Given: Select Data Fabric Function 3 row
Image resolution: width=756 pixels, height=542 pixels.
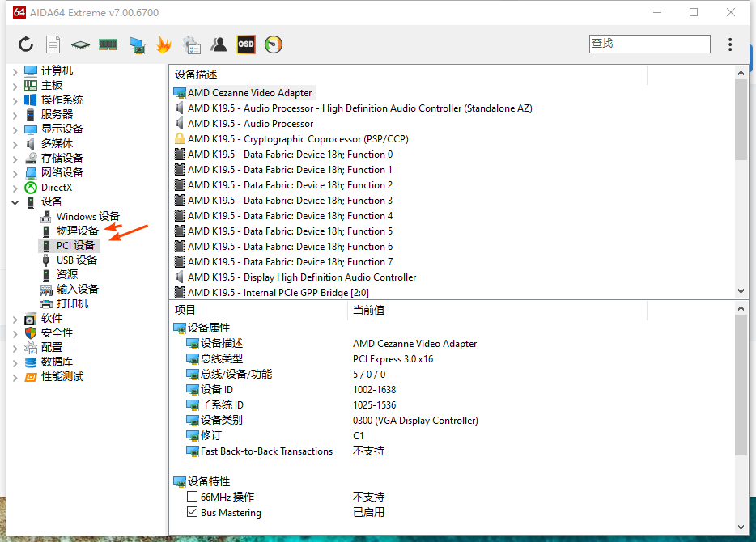Looking at the screenshot, I should point(291,201).
